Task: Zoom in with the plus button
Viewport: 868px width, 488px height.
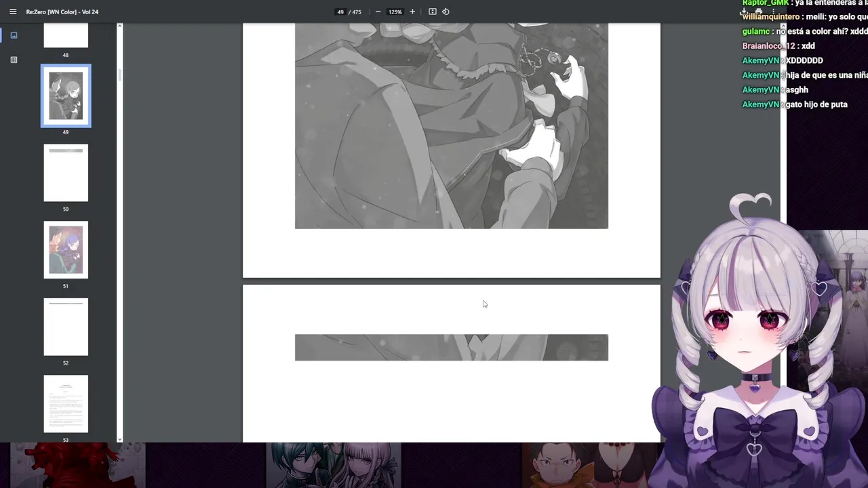Action: [412, 12]
